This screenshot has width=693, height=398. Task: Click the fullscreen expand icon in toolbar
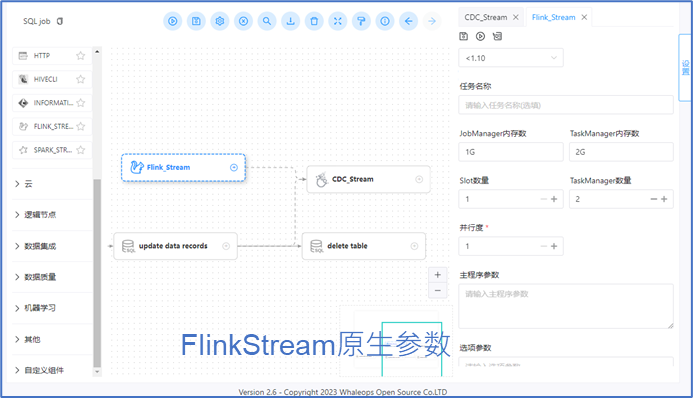(x=338, y=21)
